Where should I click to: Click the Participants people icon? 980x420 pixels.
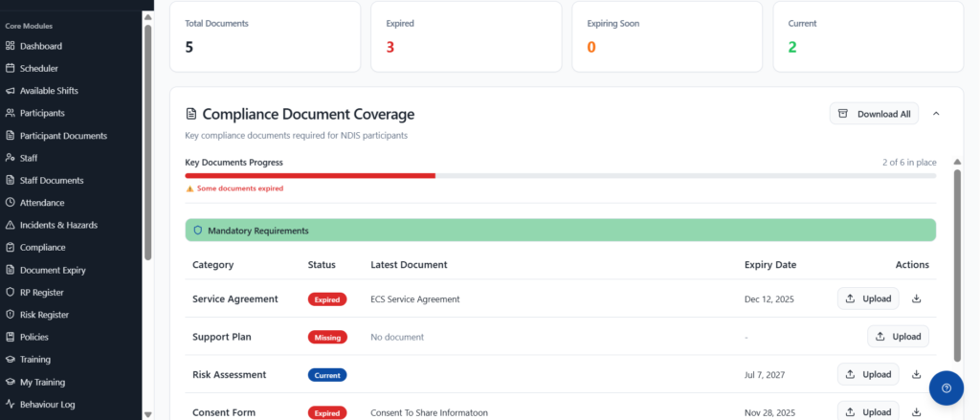pyautogui.click(x=10, y=113)
